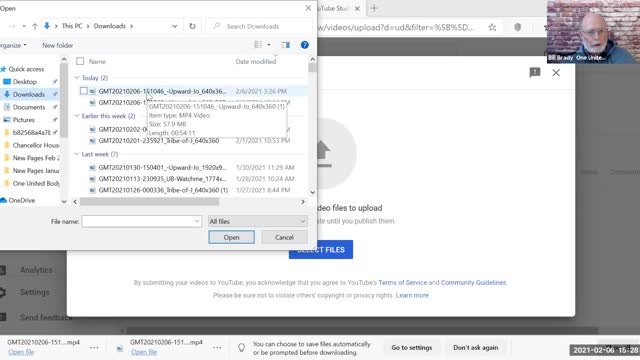The width and height of the screenshot is (640, 360).
Task: Sort by the Date modified column header
Action: [x=256, y=61]
